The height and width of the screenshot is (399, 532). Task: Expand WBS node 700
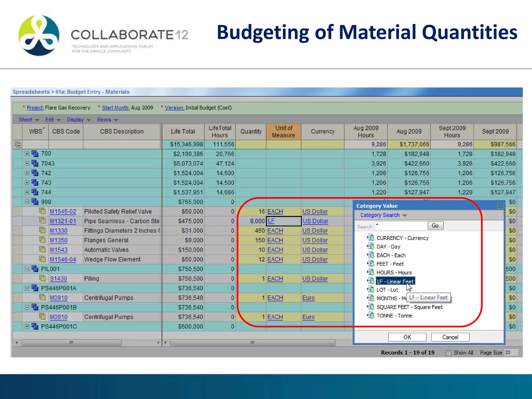tap(27, 154)
